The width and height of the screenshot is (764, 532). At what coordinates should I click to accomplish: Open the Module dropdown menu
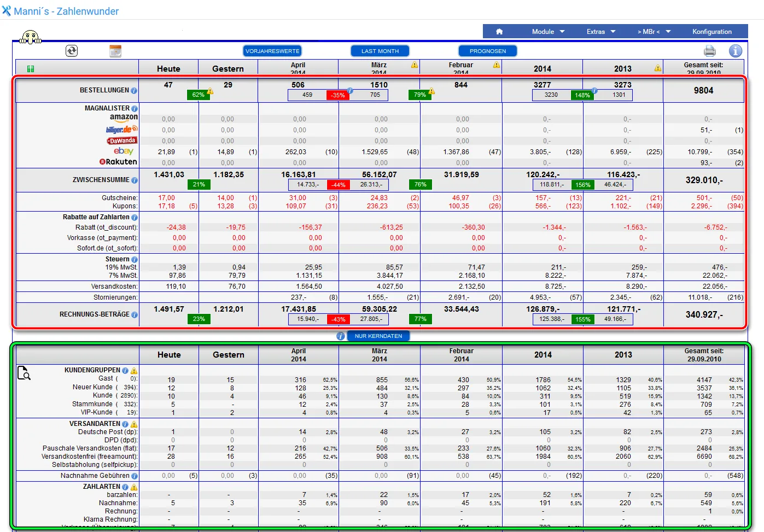point(548,32)
